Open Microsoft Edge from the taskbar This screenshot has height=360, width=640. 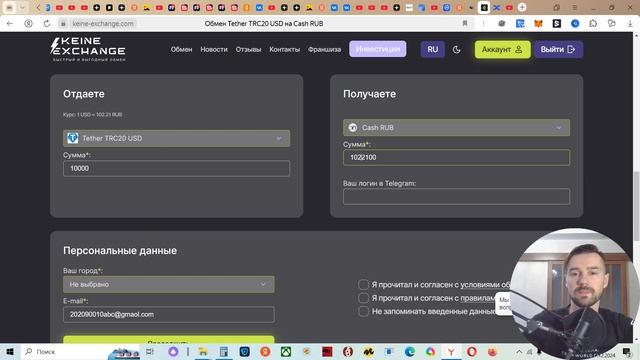(410, 351)
